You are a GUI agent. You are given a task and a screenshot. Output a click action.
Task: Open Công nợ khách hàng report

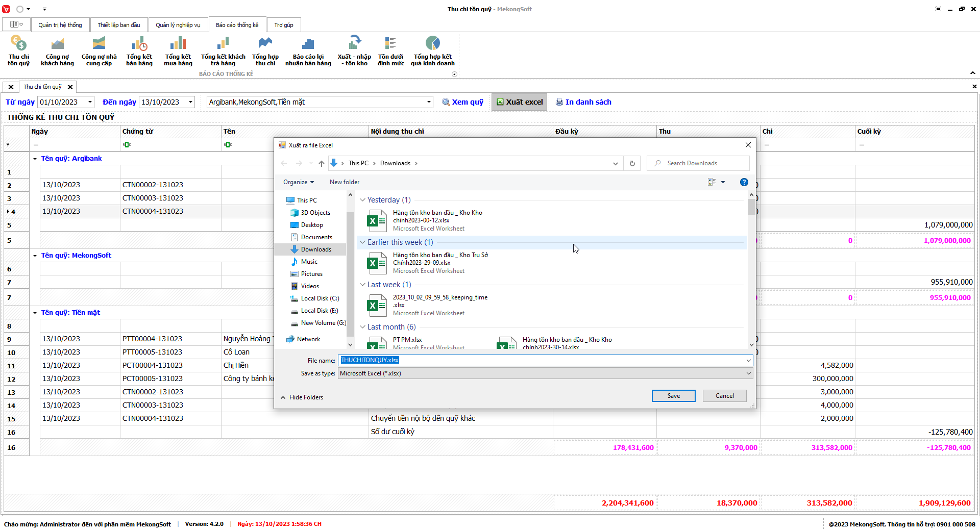(x=57, y=50)
